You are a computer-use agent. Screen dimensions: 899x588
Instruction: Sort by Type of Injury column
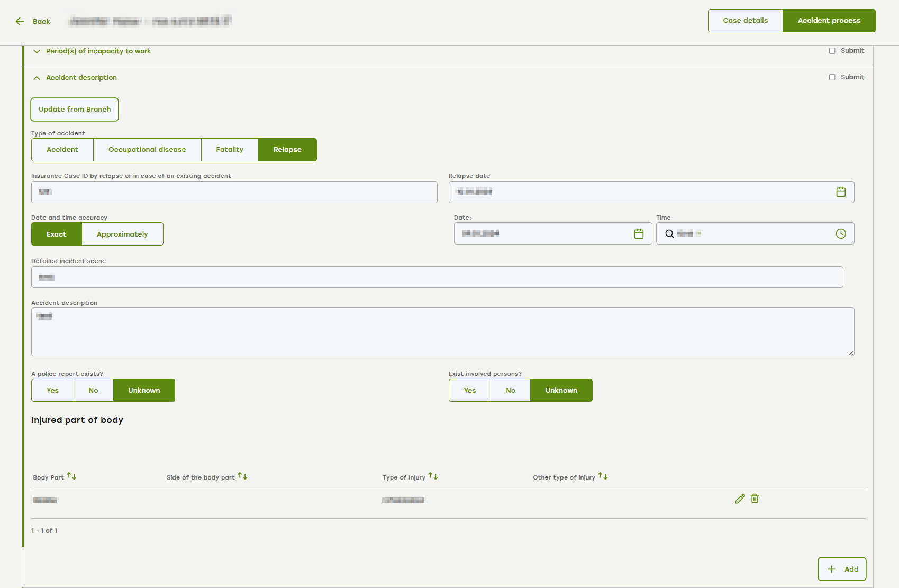tap(433, 476)
